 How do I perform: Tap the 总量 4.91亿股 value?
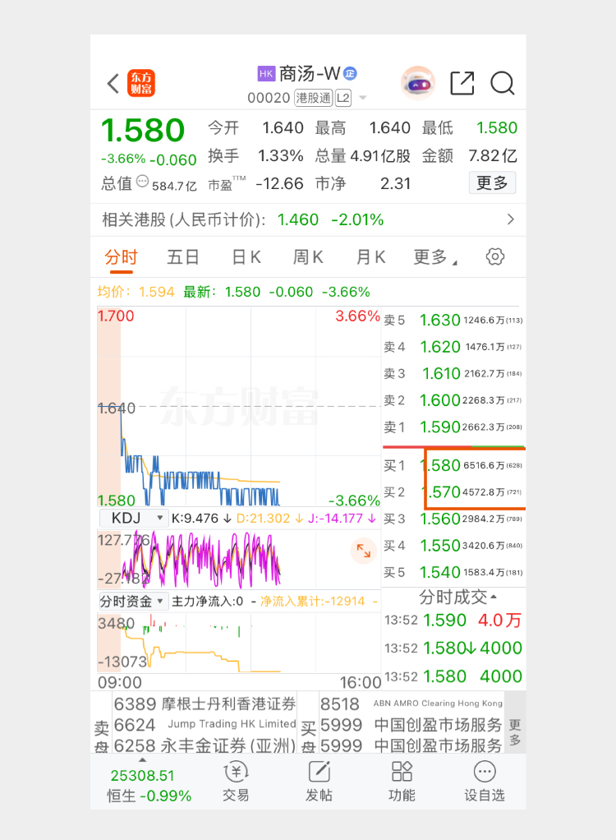(x=380, y=156)
